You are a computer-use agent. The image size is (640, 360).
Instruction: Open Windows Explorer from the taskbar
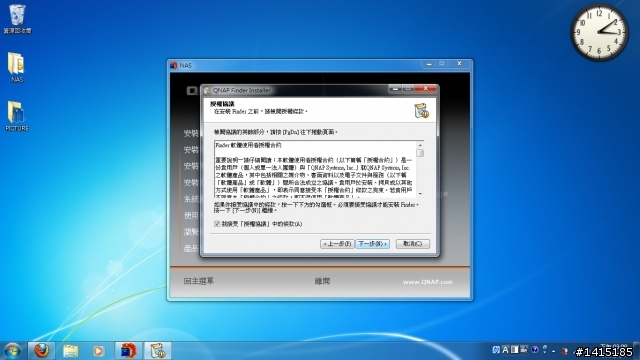coord(70,351)
